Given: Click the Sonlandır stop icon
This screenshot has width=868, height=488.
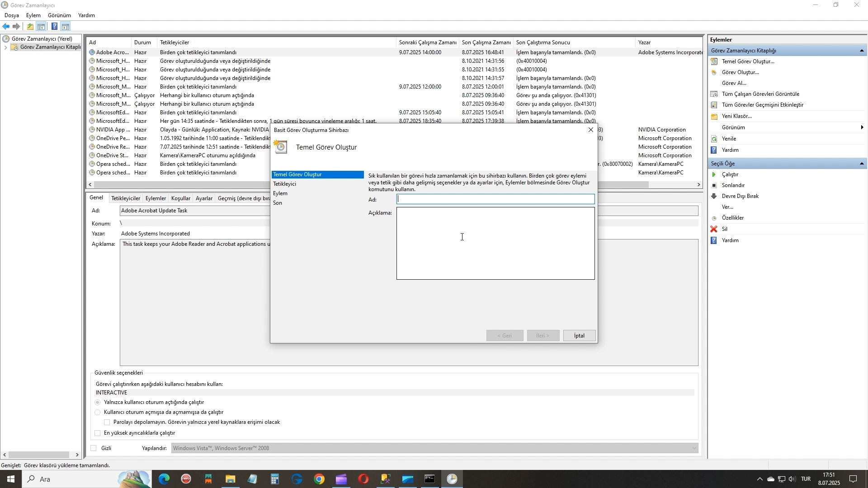Looking at the screenshot, I should (714, 185).
